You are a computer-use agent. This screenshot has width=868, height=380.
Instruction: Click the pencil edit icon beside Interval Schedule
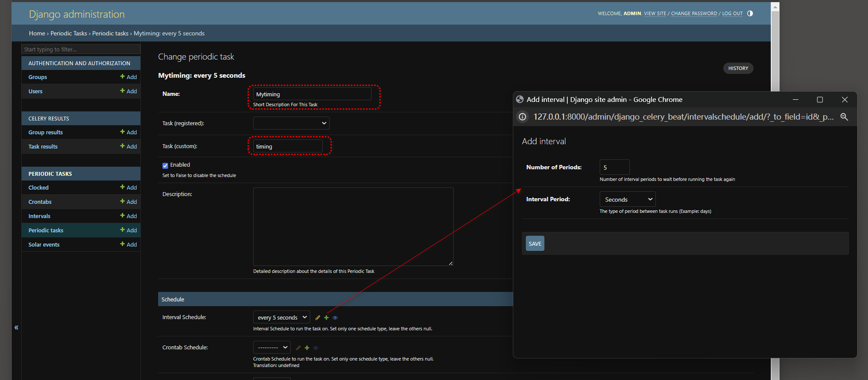click(318, 317)
